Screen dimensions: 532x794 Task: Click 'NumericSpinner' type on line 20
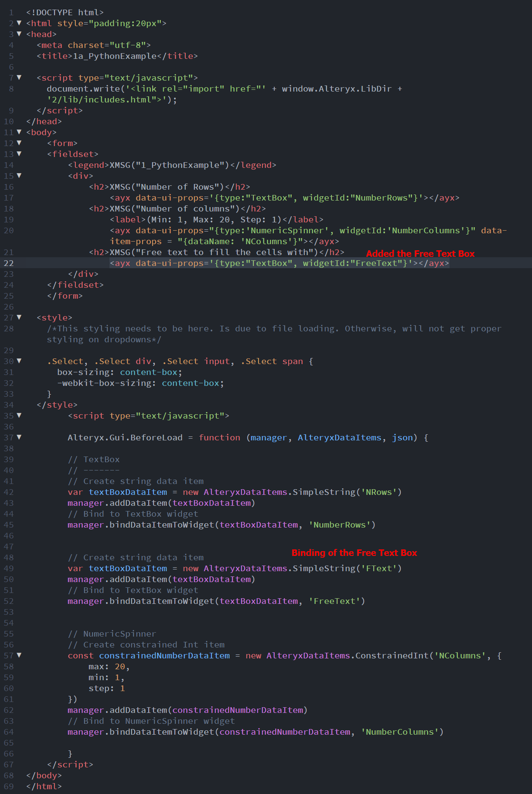click(x=287, y=230)
